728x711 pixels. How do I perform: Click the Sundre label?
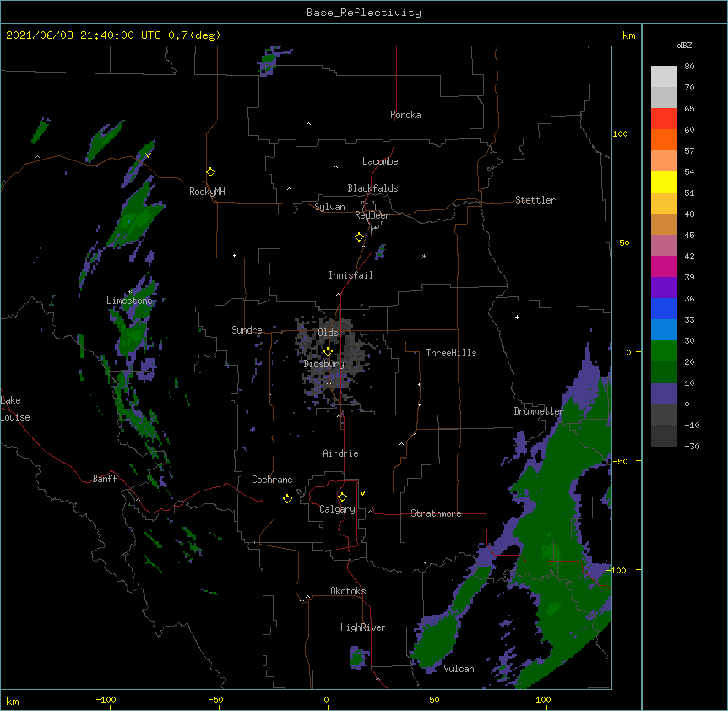click(247, 330)
